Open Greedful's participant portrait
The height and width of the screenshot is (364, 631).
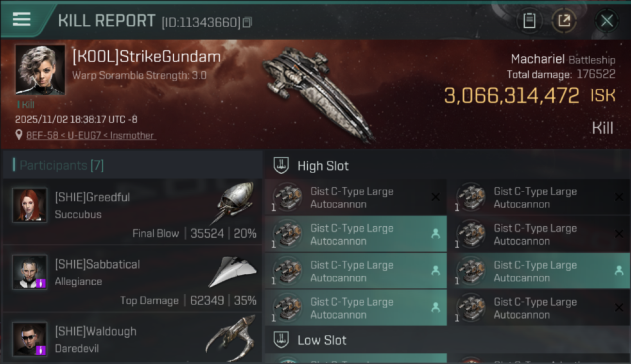pyautogui.click(x=30, y=205)
